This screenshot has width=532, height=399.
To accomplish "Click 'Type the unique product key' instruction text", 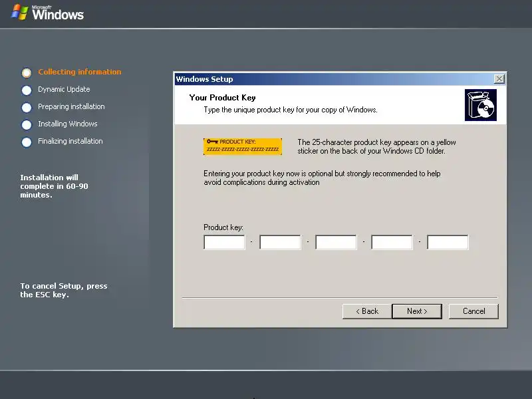I will 291,110.
